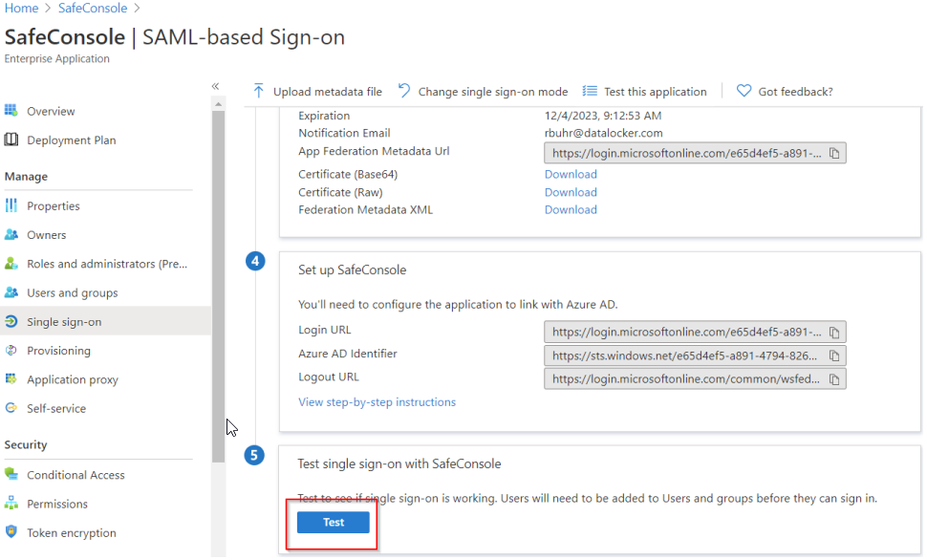The image size is (927, 560).
Task: Click the upload arrow icon
Action: click(x=258, y=91)
